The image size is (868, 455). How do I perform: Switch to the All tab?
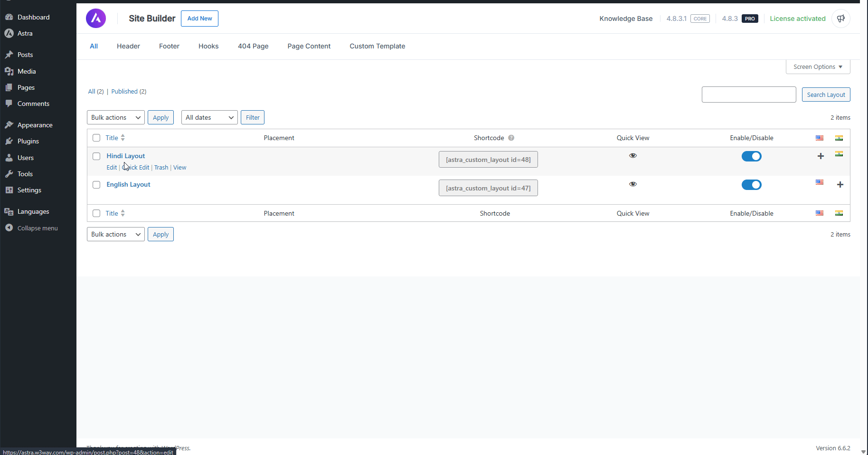(x=94, y=46)
